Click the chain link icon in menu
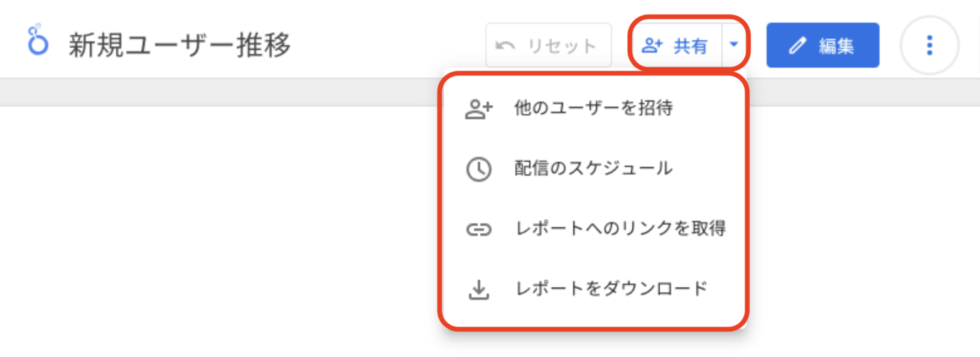The width and height of the screenshot is (980, 357). 478,230
